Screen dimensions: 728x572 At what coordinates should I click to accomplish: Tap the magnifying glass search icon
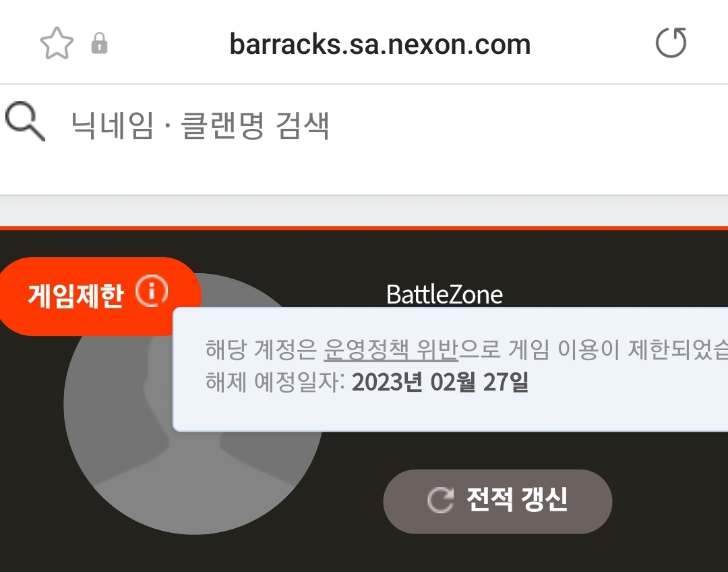pyautogui.click(x=25, y=121)
